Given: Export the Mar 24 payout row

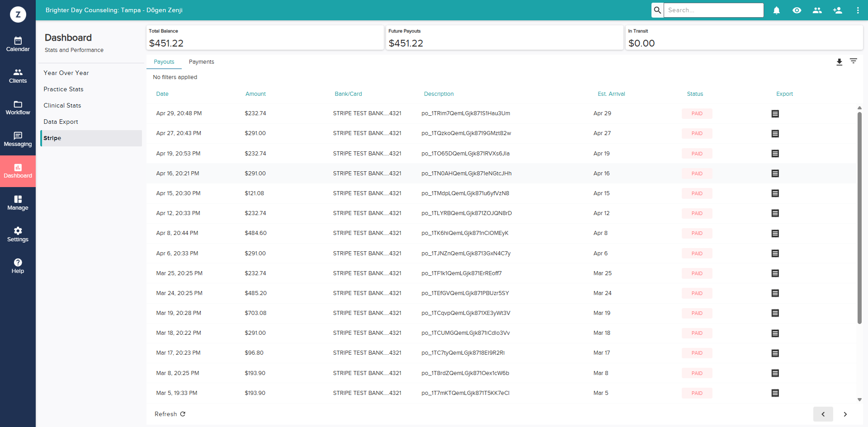Looking at the screenshot, I should coord(775,293).
